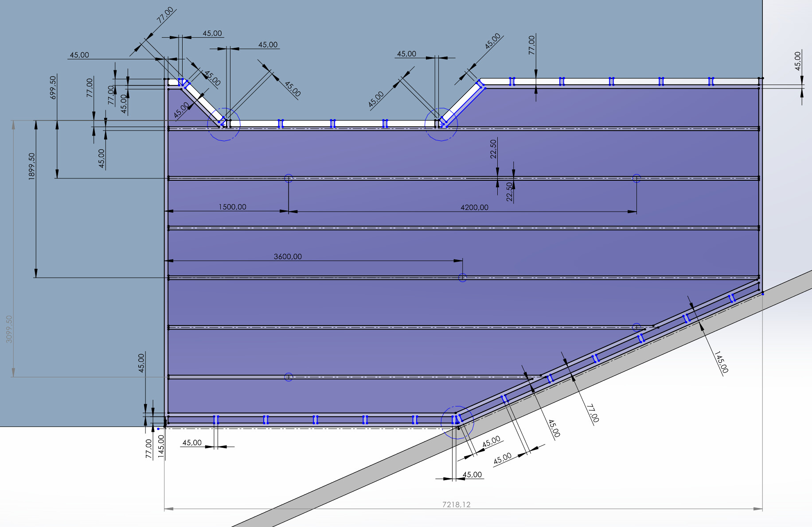The image size is (812, 527).
Task: Select the blue detail circle at the slope base
Action: [x=457, y=422]
